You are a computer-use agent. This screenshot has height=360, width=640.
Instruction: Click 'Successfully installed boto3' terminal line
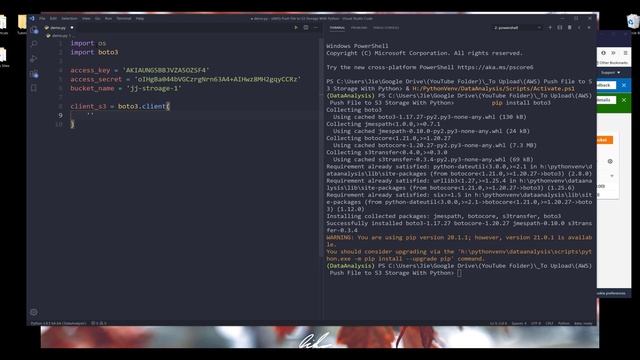[459, 227]
